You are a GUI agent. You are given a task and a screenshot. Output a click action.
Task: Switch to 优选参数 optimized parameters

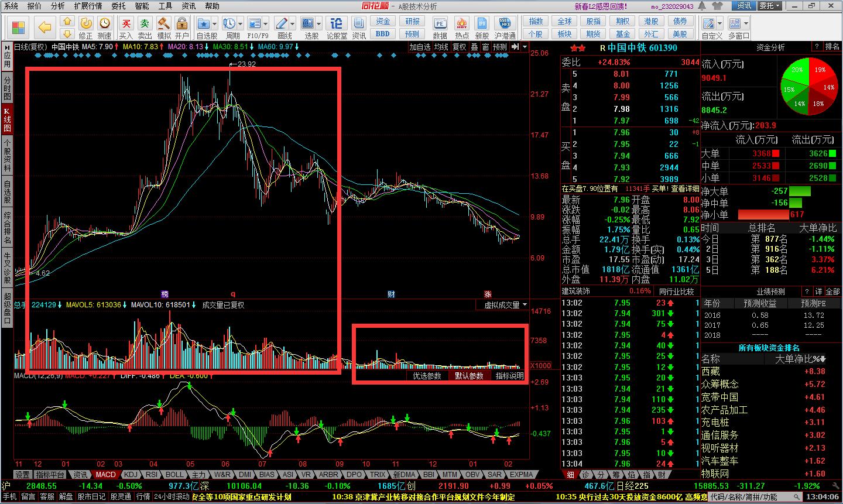[427, 376]
